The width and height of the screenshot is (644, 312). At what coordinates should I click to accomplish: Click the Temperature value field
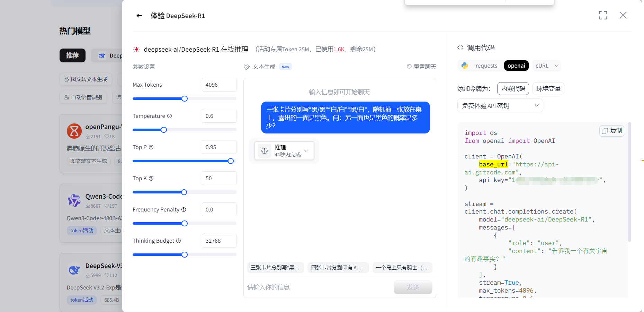219,116
